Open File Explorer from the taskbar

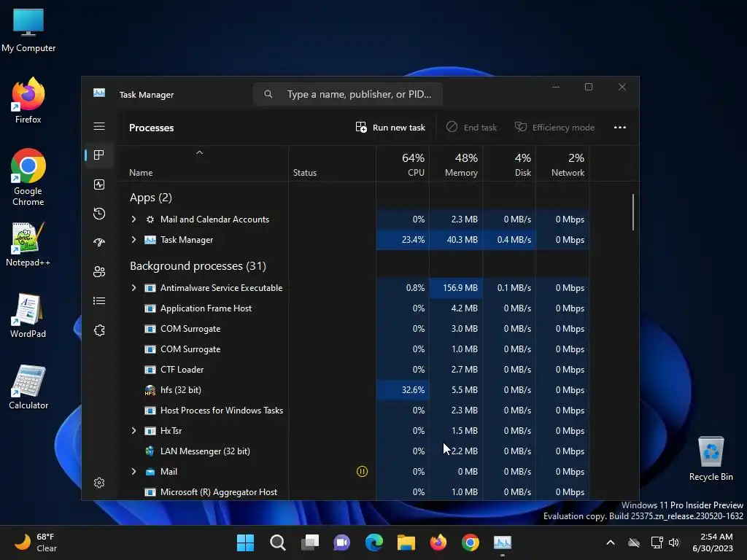pyautogui.click(x=406, y=542)
